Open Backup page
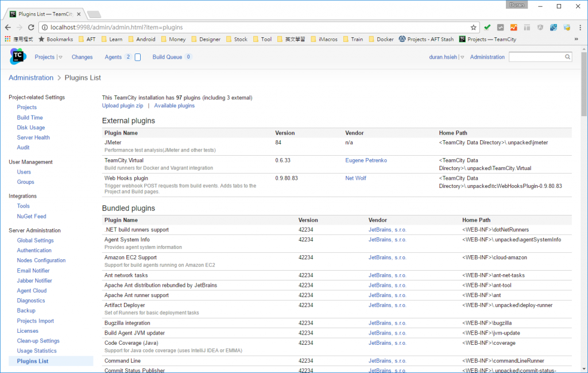 pyautogui.click(x=26, y=311)
